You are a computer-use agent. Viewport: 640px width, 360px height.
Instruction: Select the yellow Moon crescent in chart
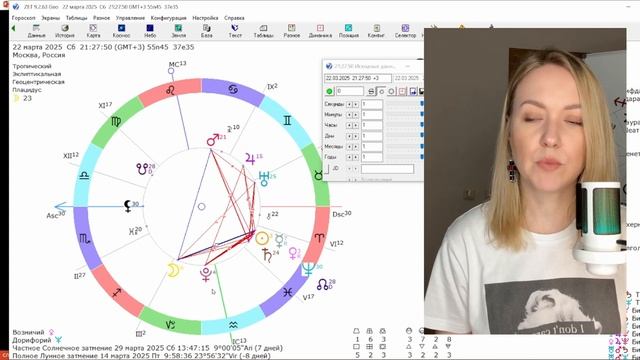(173, 270)
